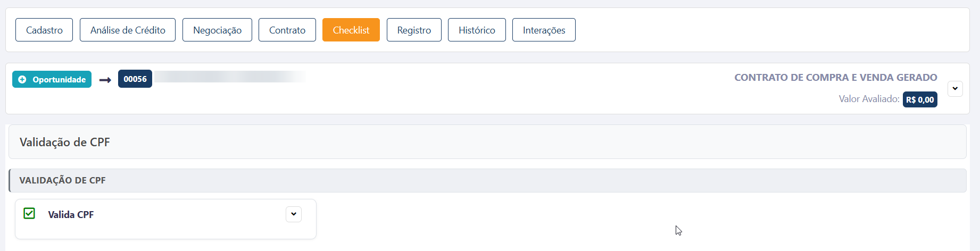Go to the Negociação tab

pos(217,30)
